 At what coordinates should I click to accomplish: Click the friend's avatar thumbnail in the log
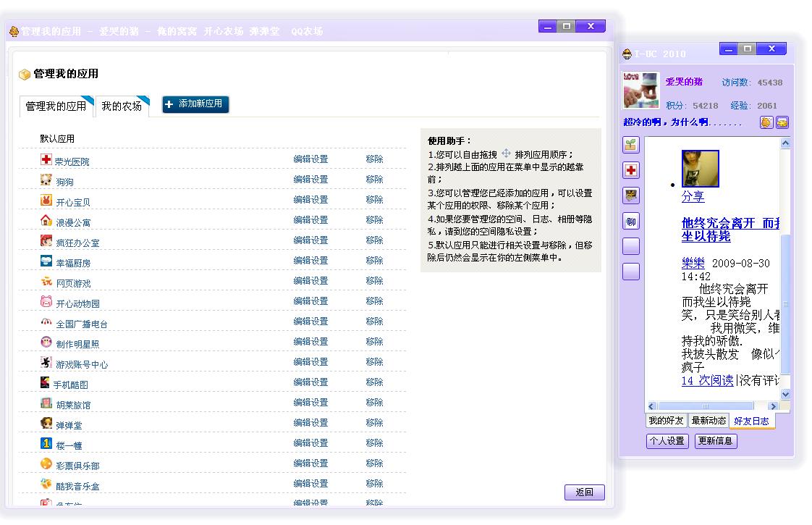coord(700,169)
